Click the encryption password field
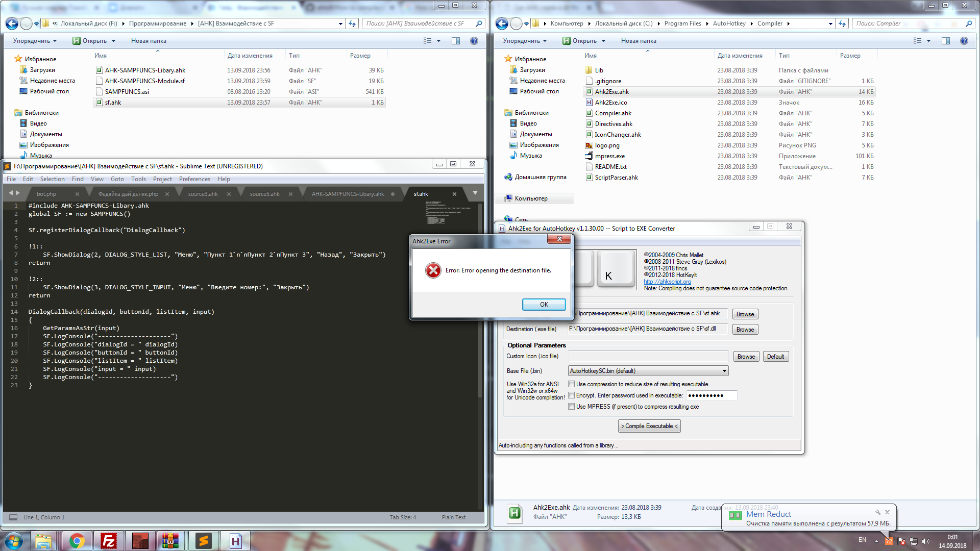980x551 pixels. click(x=711, y=395)
